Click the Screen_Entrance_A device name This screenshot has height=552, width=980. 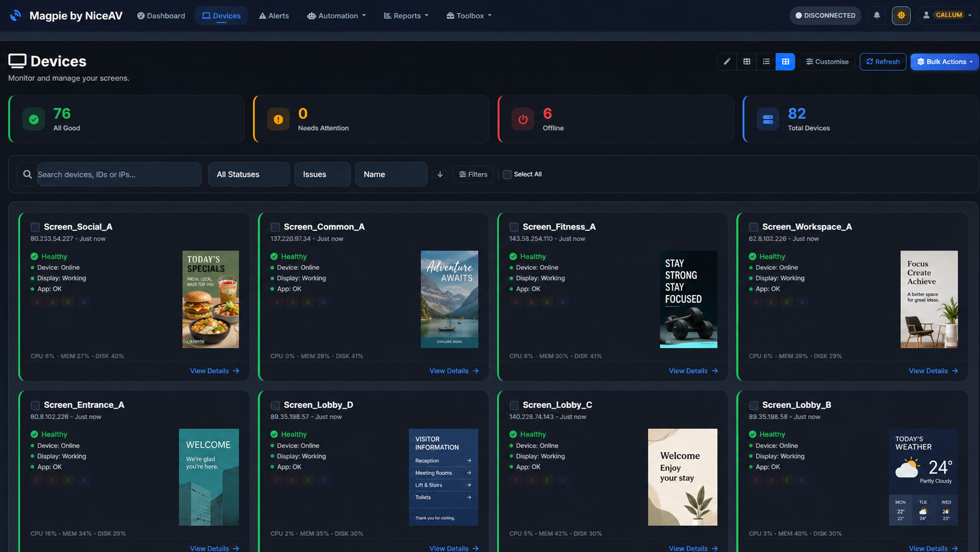[84, 405]
